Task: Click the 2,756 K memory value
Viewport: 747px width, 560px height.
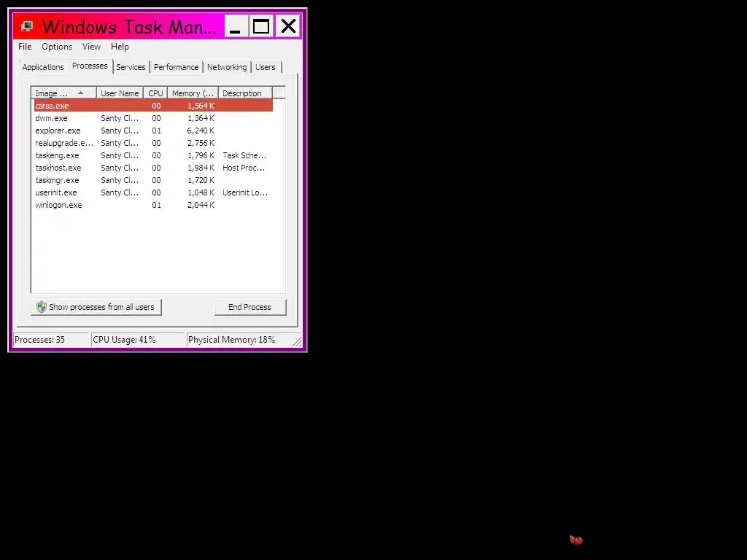Action: (x=201, y=143)
